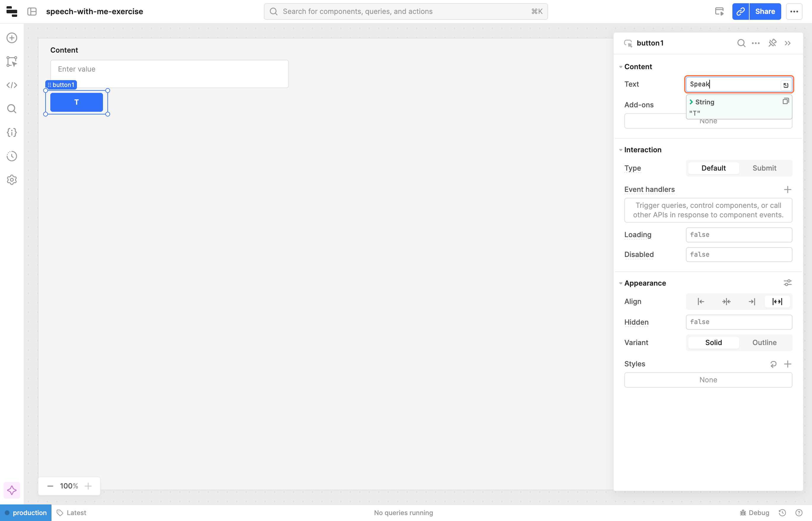Image resolution: width=812 pixels, height=521 pixels.
Task: Open the component tree icon in sidebar
Action: [x=12, y=62]
